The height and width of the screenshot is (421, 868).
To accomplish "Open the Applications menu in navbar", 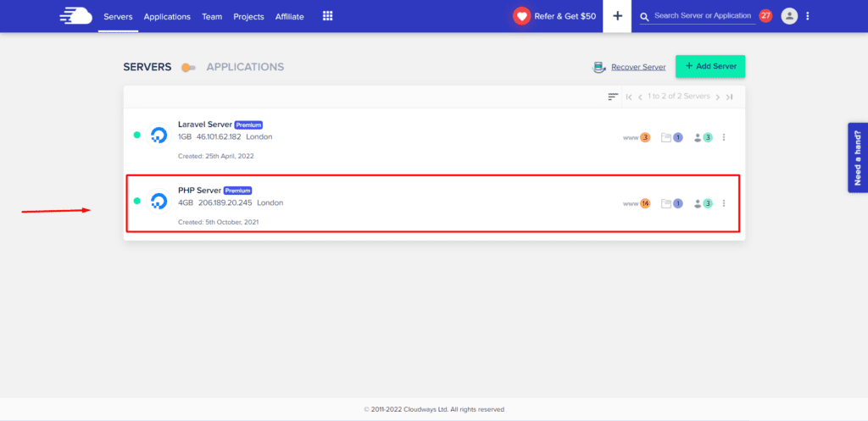I will [167, 17].
